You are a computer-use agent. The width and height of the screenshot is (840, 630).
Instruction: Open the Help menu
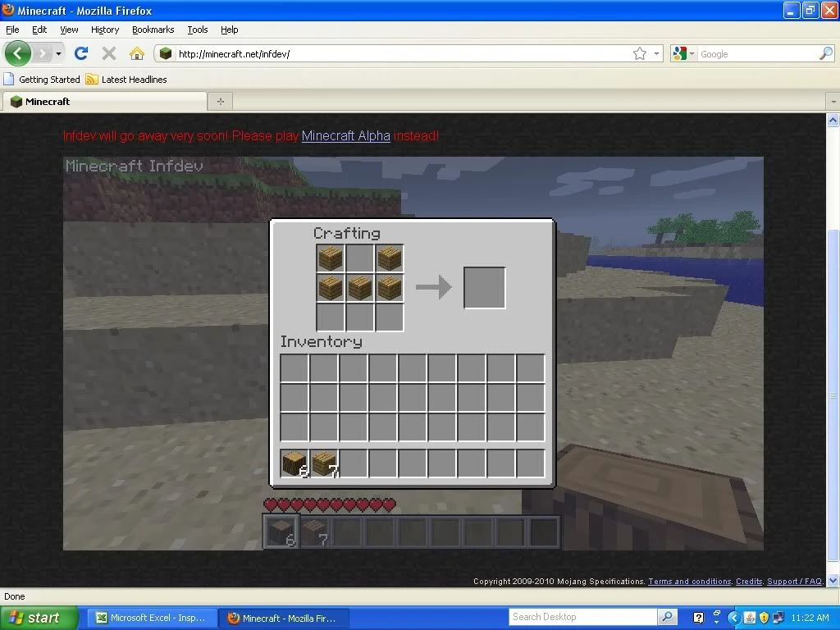click(x=230, y=30)
